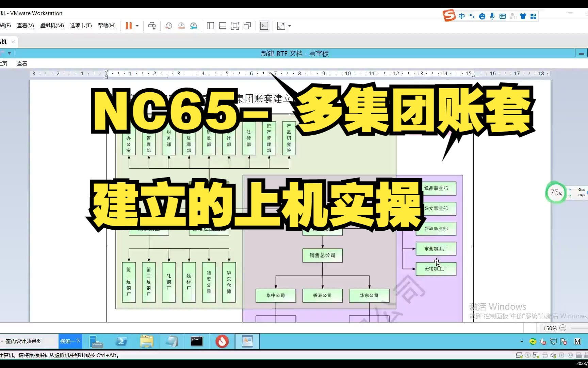Image resolution: width=588 pixels, height=368 pixels.
Task: Expand the stretch display dropdown arrow
Action: click(x=290, y=26)
